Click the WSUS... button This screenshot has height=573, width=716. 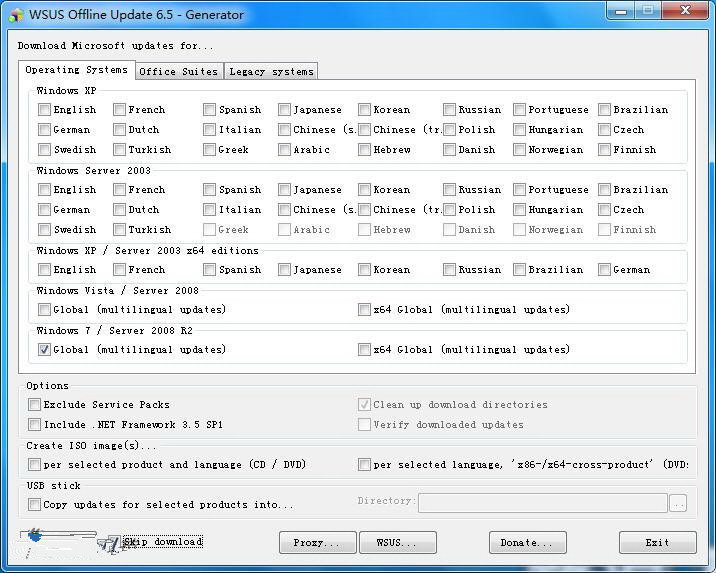pos(397,542)
